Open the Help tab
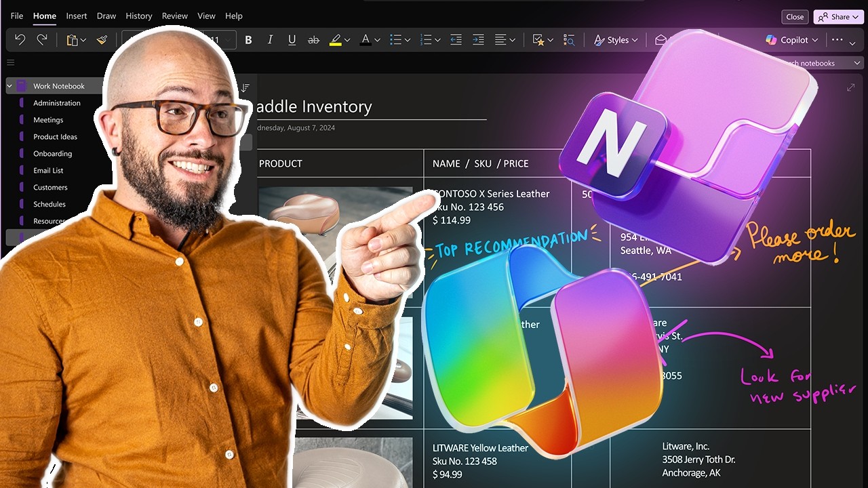868x488 pixels. point(233,16)
